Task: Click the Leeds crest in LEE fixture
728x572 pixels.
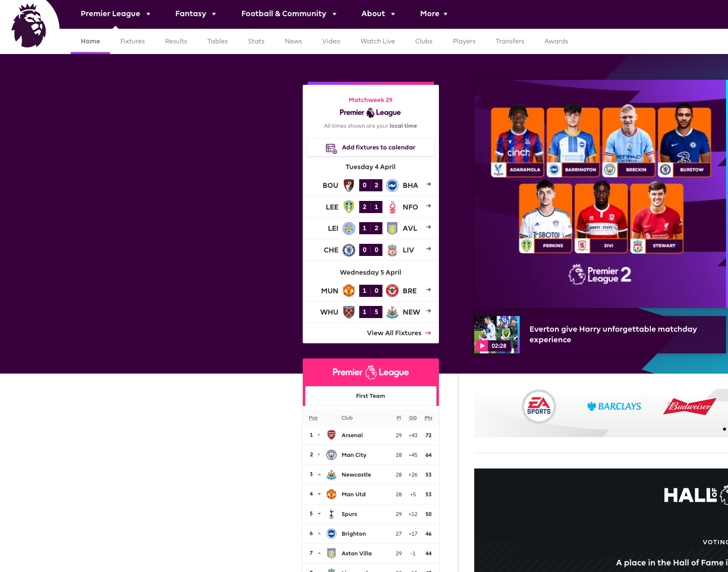Action: coord(349,206)
